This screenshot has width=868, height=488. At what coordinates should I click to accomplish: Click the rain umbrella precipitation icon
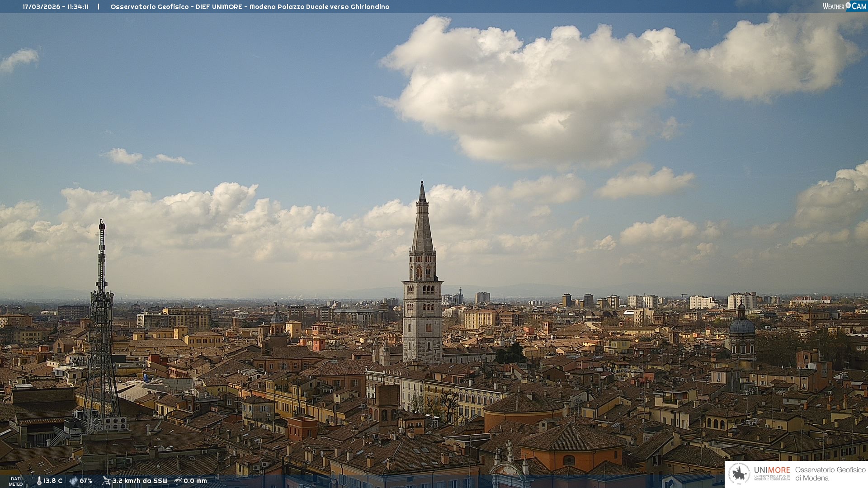click(x=178, y=481)
